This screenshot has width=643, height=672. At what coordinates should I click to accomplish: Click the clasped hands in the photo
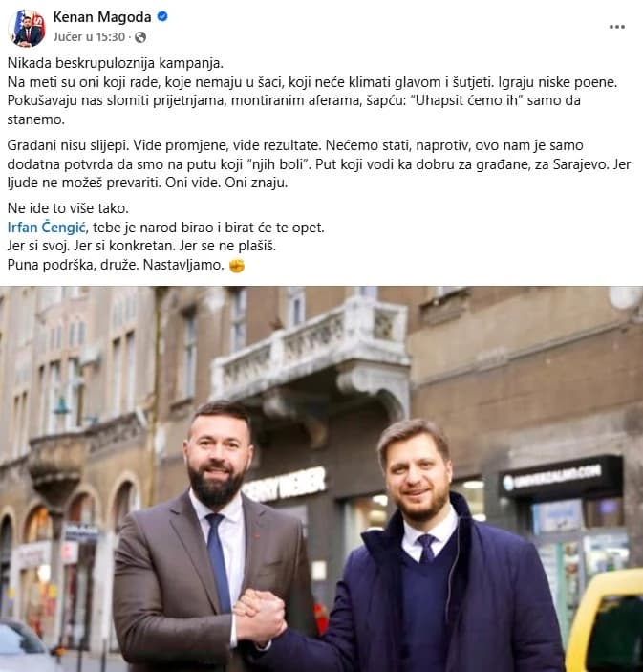[260, 616]
